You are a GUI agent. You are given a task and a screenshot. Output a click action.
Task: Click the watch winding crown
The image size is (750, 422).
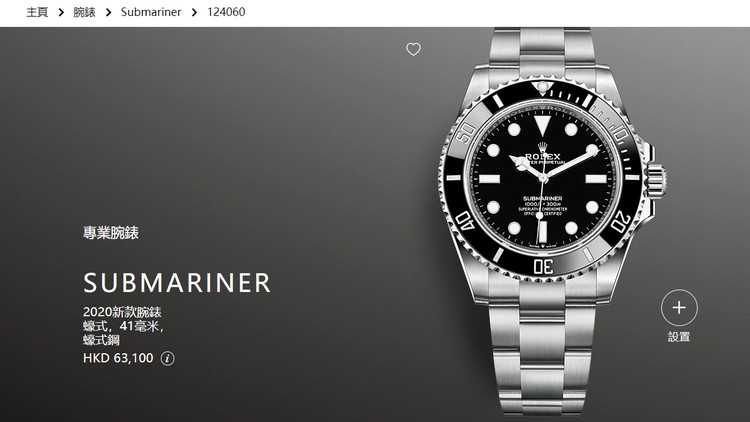click(x=657, y=179)
